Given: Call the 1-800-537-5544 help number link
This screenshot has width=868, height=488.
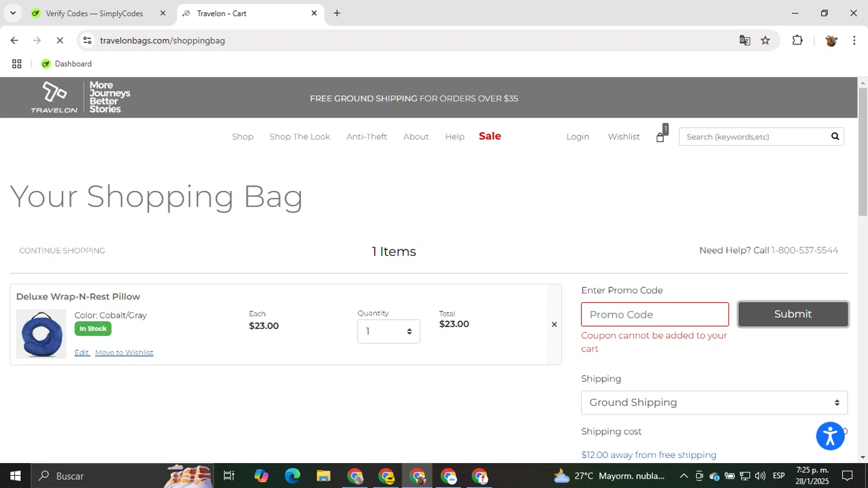Looking at the screenshot, I should click(804, 251).
